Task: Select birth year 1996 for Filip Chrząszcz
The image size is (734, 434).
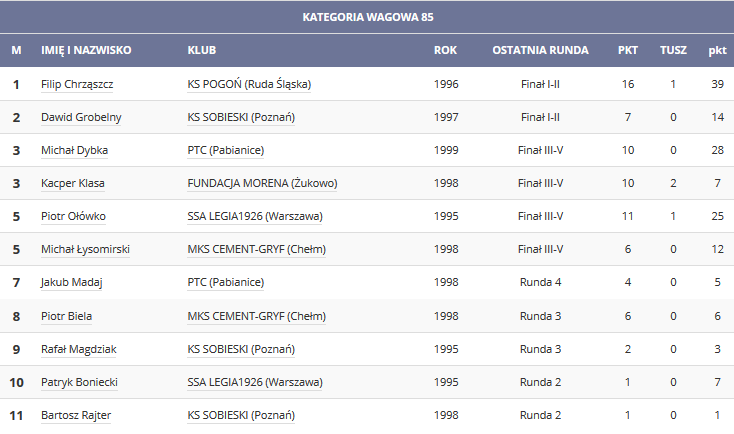Action: point(446,84)
